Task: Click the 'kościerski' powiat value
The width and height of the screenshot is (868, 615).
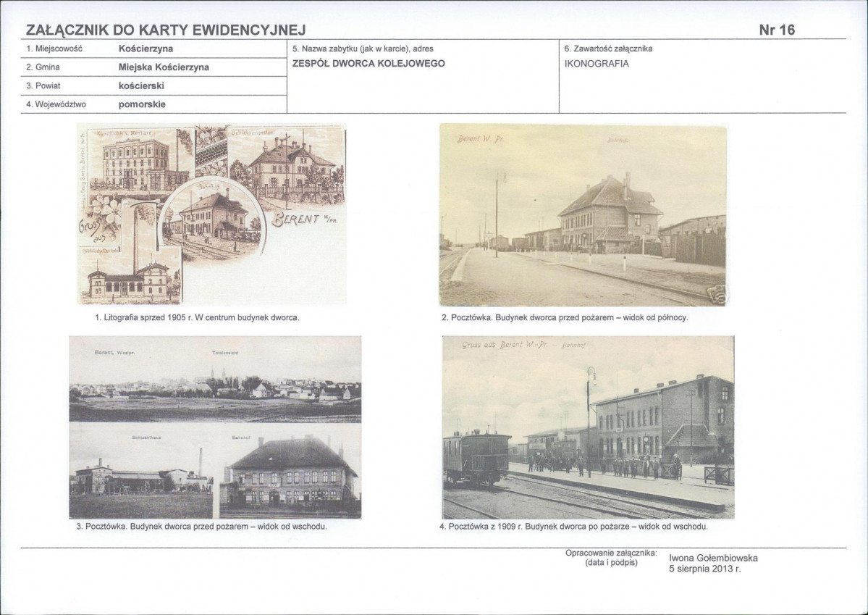Action: point(141,85)
